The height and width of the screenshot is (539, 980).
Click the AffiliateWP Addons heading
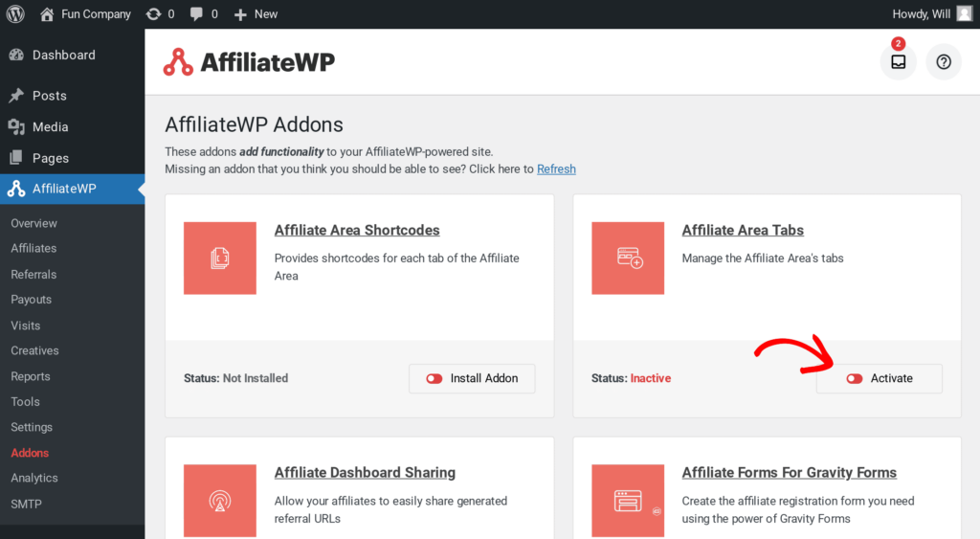point(255,124)
